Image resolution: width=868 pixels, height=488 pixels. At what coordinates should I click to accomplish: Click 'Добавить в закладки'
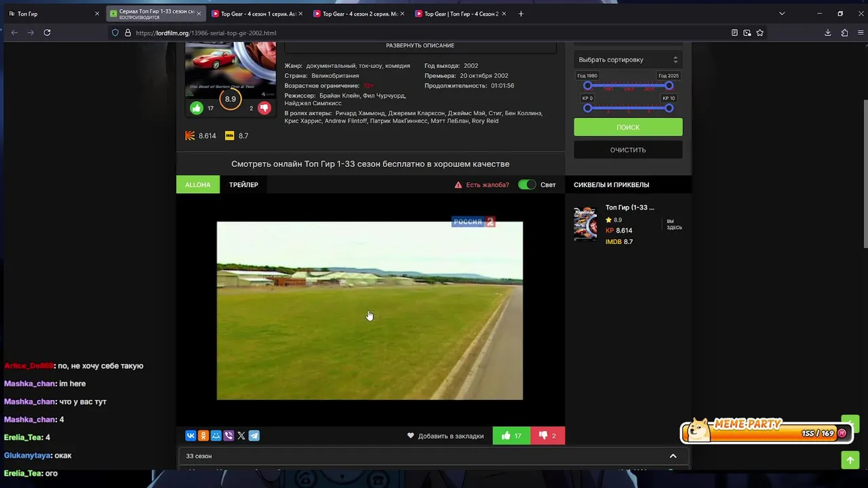[446, 436]
